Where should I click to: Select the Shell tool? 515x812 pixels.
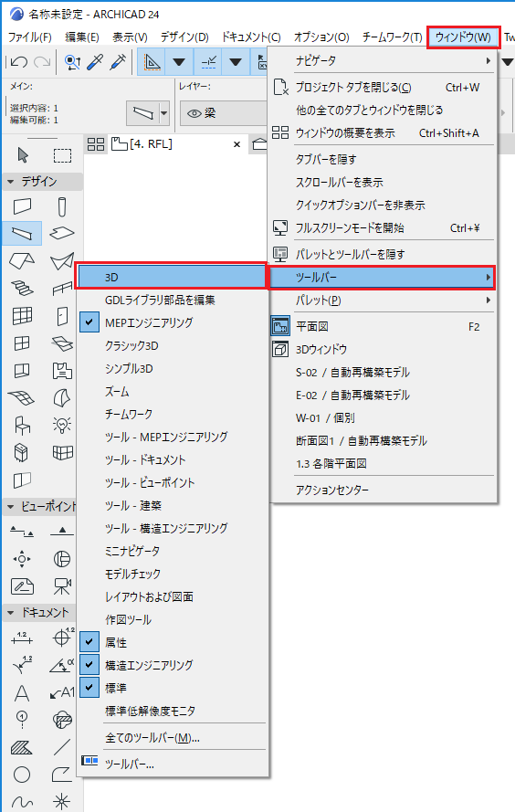tap(62, 261)
